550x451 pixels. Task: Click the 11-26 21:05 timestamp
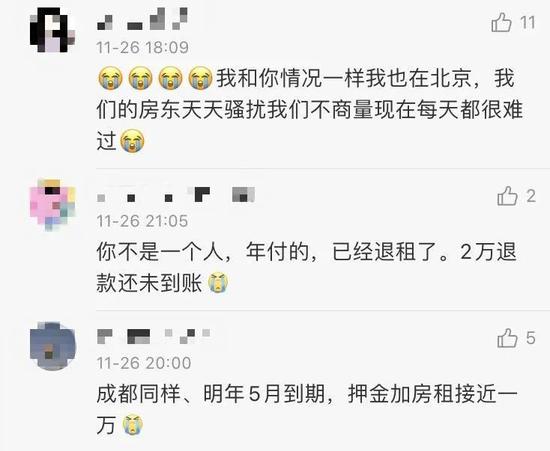(142, 221)
